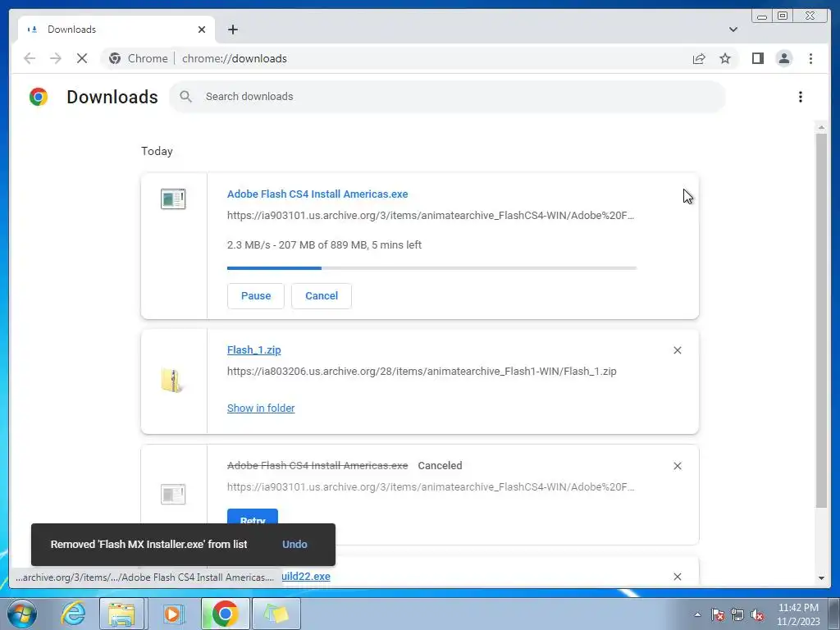The image size is (840, 630).
Task: Click the Chrome taskbar button
Action: (225, 614)
